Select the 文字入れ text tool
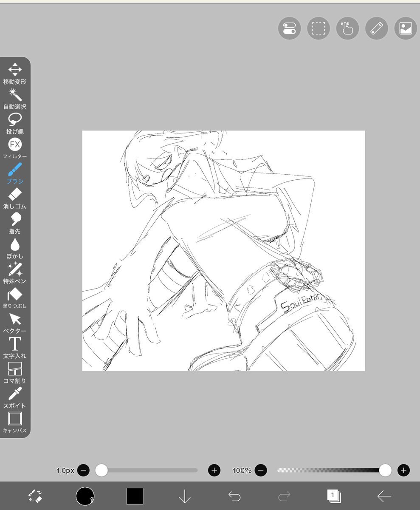Viewport: 420px width, 510px height. [x=15, y=348]
